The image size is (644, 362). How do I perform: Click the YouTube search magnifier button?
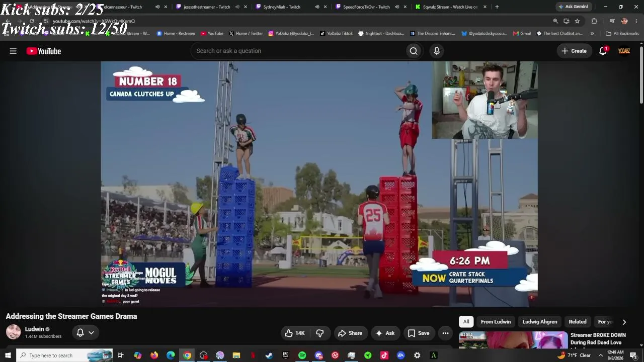414,51
